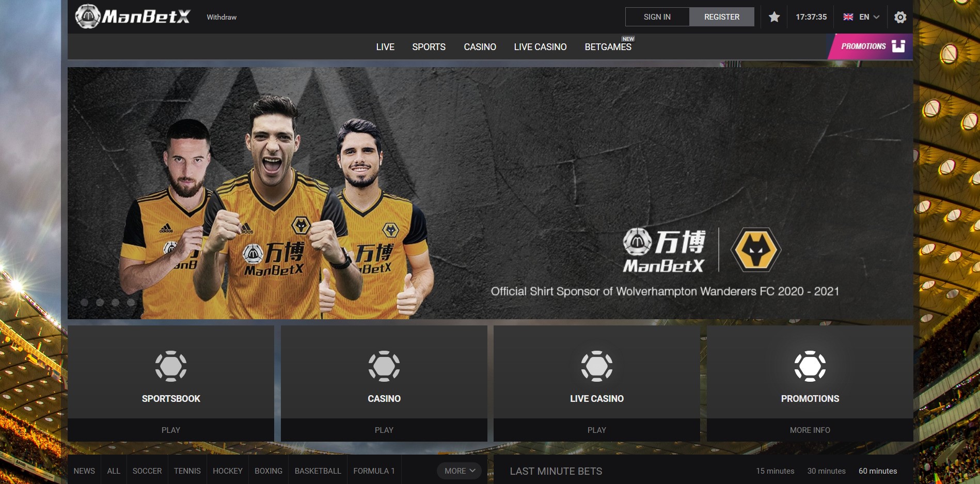Select the FORMULA 1 tab
This screenshot has height=484, width=980.
coord(374,471)
